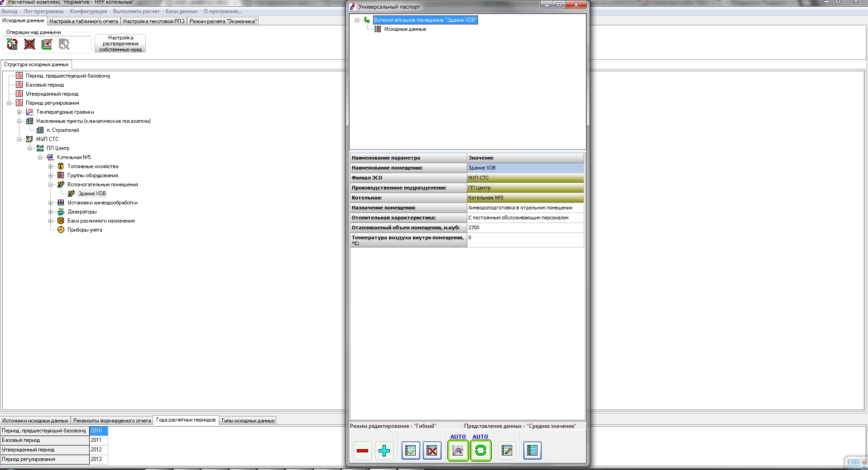This screenshot has width=868, height=470.
Task: Click the tree list icon with green arrows
Action: click(x=532, y=451)
